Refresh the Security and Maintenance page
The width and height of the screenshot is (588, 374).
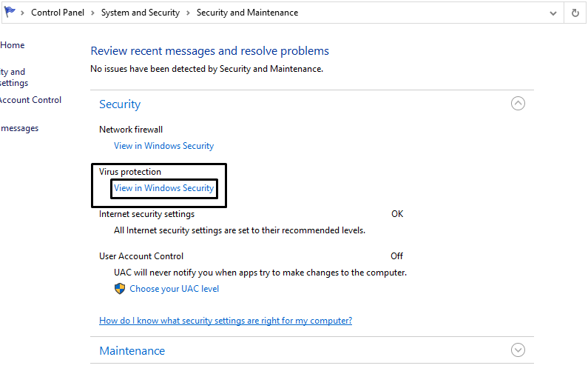575,13
